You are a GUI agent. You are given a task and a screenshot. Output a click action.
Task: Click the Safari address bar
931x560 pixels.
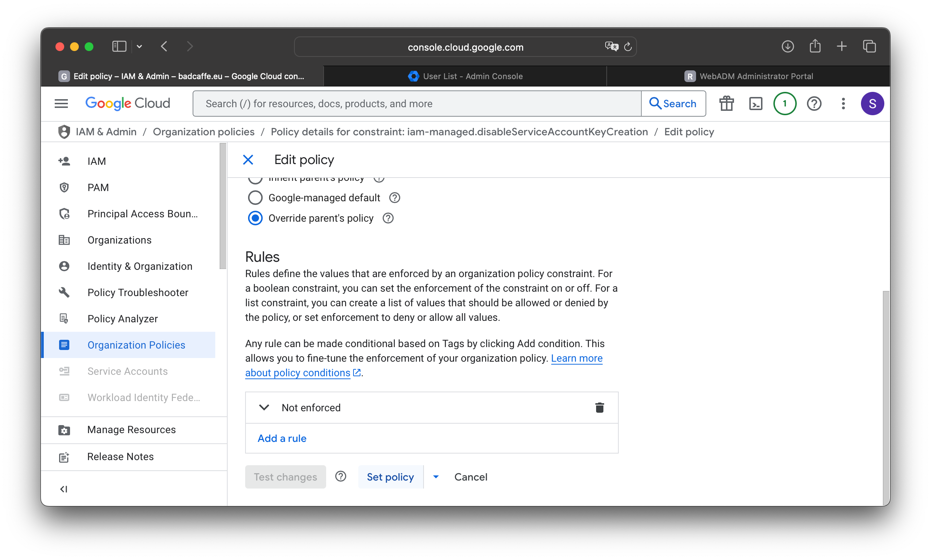tap(465, 47)
